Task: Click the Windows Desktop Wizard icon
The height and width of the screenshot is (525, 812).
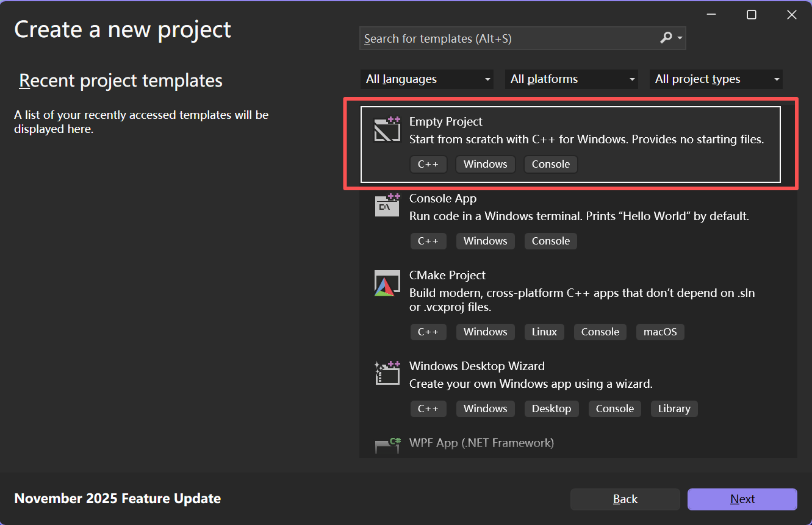Action: click(387, 373)
